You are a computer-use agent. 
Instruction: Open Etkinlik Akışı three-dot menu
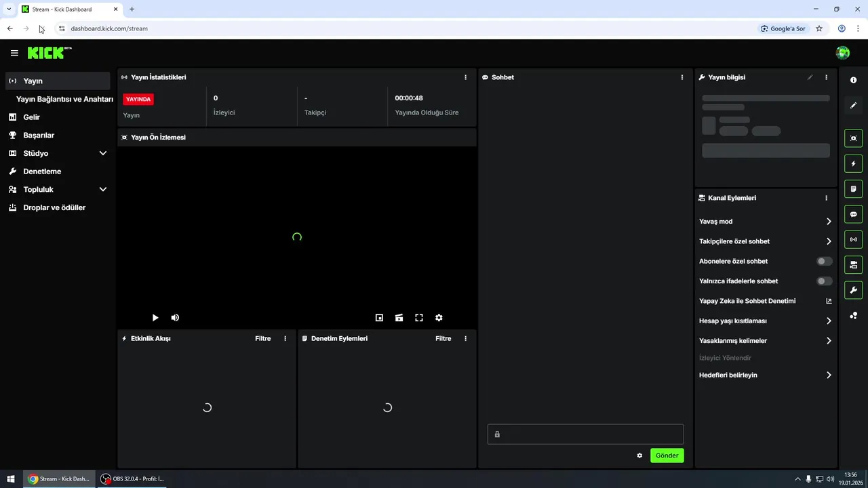click(285, 338)
